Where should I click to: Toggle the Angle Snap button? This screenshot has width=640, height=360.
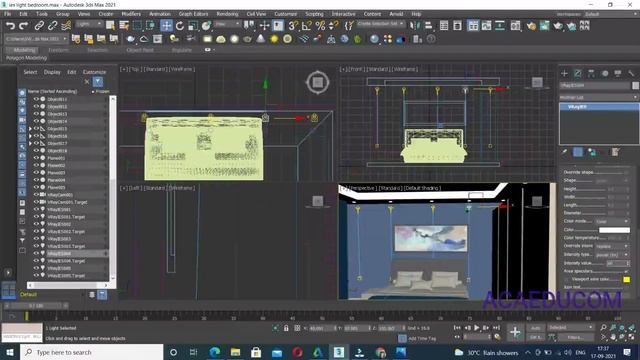click(x=307, y=26)
